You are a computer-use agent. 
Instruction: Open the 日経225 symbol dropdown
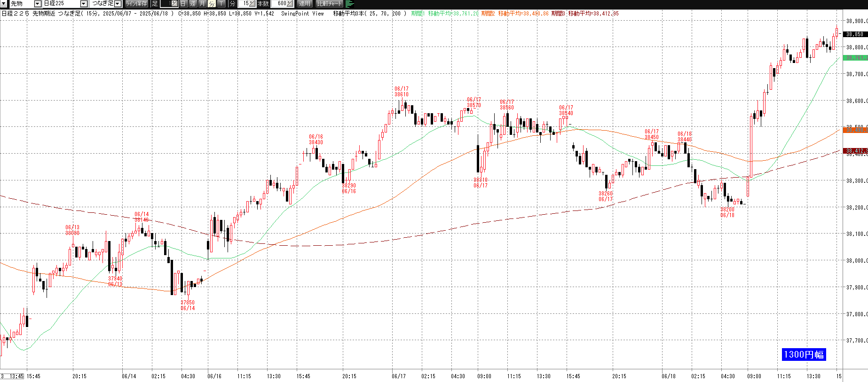84,4
